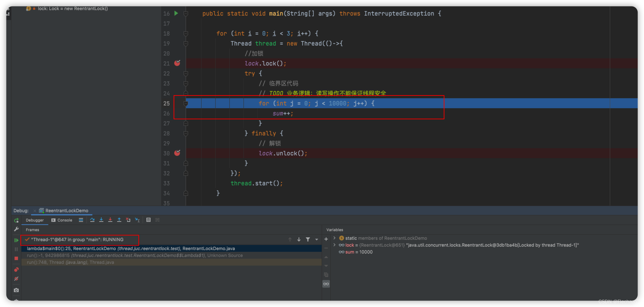Open Evaluate Expression calculator icon
644x307 pixels.
pyautogui.click(x=148, y=220)
